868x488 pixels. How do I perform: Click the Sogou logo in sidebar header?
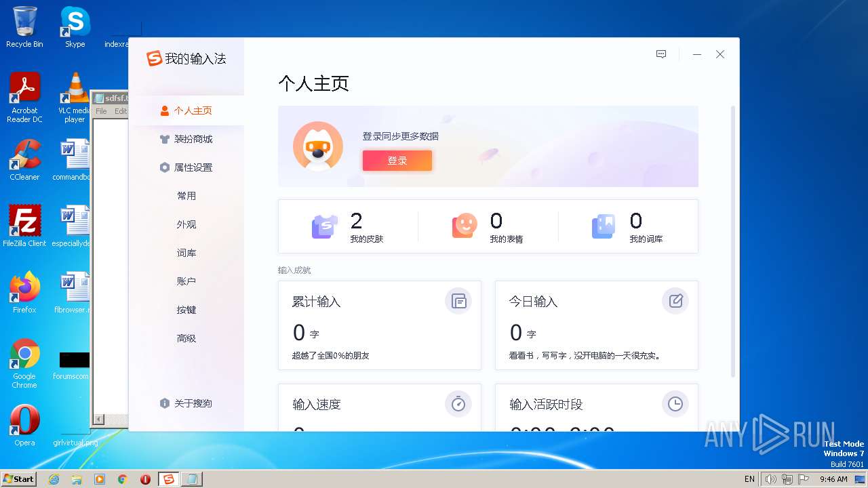pos(155,58)
